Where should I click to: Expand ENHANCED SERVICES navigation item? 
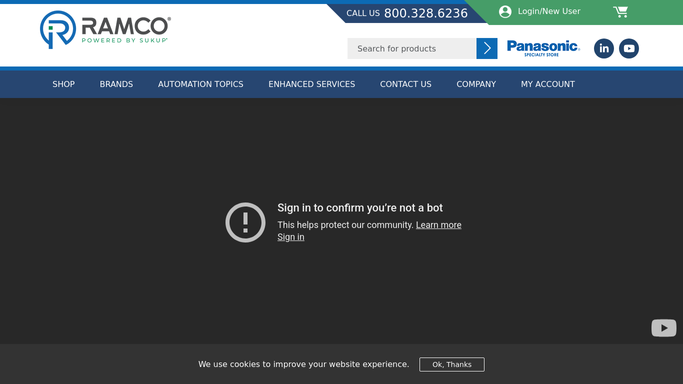[x=311, y=84]
